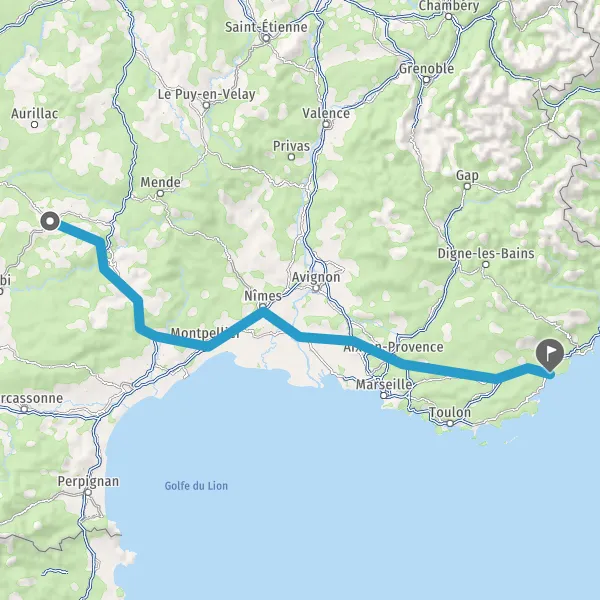Viewport: 600px width, 600px height.
Task: Click the Aurillac city marker
Action: pyautogui.click(x=34, y=124)
